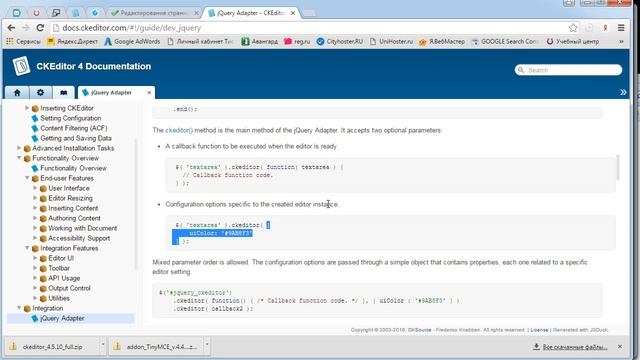This screenshot has width=640, height=360.
Task: Open Content Filtering (ACF) guide
Action: pos(73,128)
